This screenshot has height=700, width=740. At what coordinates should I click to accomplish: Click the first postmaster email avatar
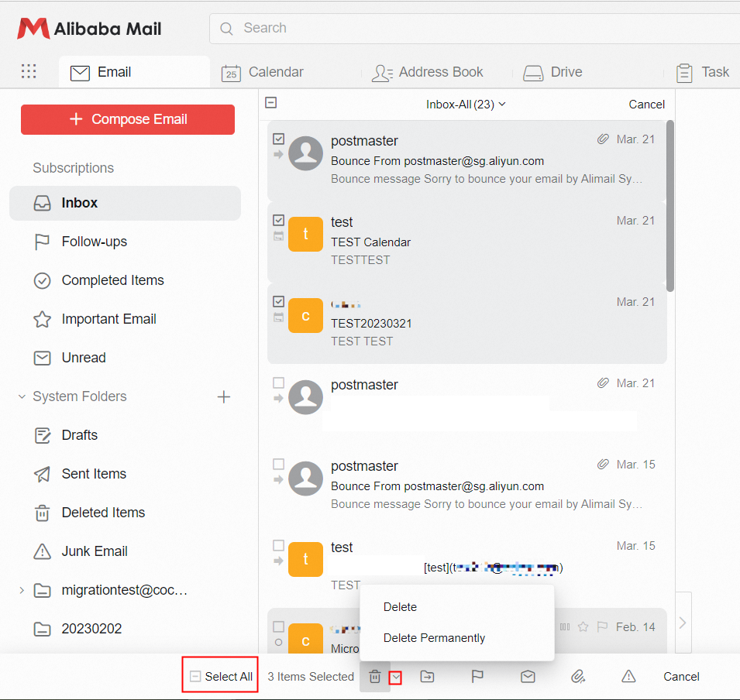click(306, 153)
